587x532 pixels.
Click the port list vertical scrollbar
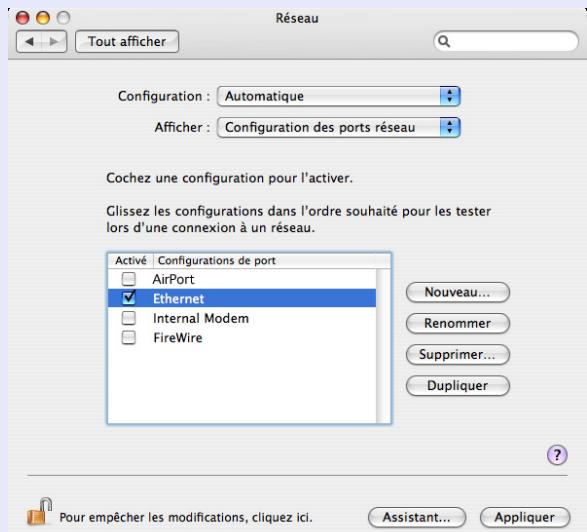[383, 346]
